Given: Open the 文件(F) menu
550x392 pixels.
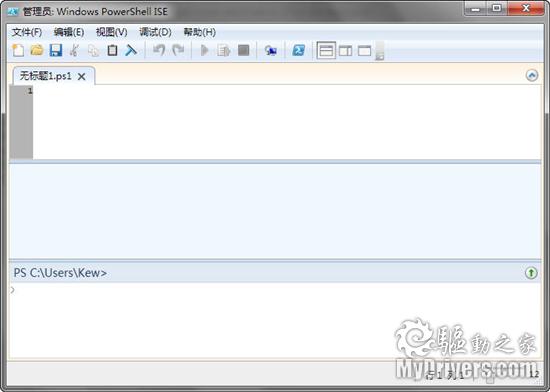Looking at the screenshot, I should 27,33.
